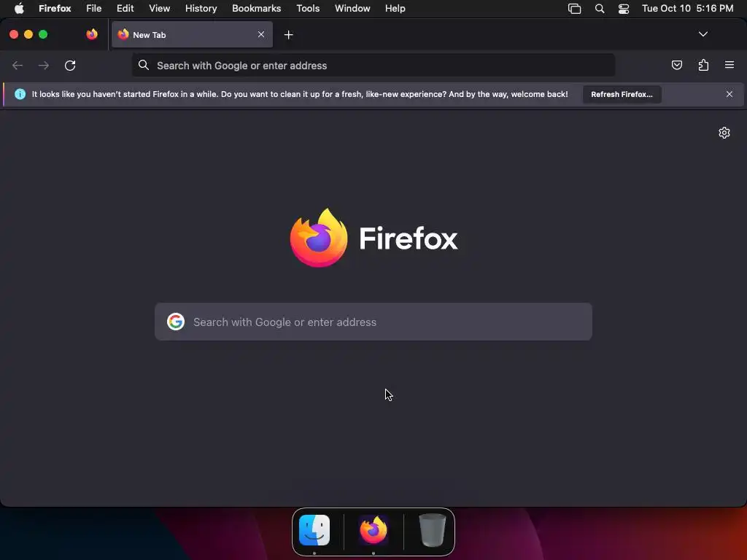Click the date and time display
Screen dimensions: 747x560
[x=687, y=8]
